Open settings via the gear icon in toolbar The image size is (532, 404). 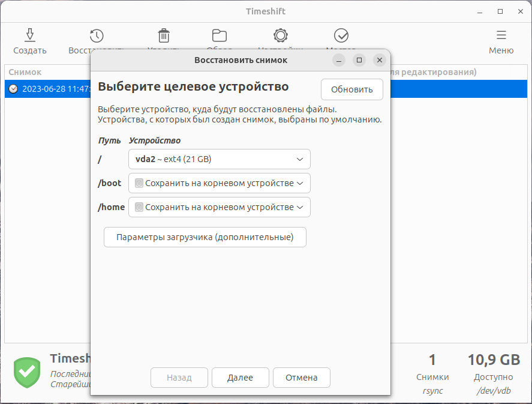coord(281,35)
